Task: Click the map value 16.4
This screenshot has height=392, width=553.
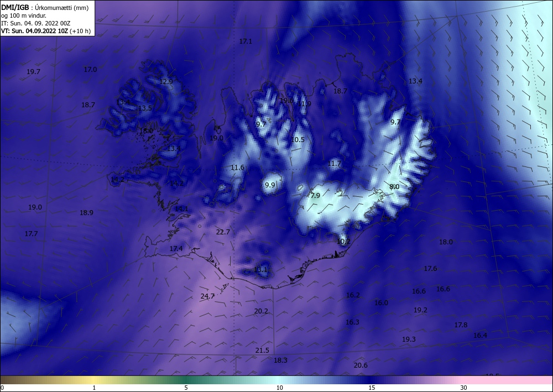Action: pos(480,335)
